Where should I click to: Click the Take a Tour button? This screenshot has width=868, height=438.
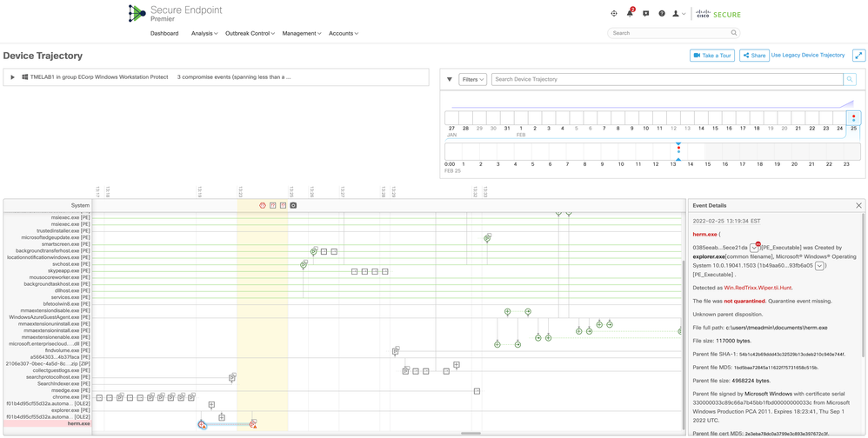[712, 56]
